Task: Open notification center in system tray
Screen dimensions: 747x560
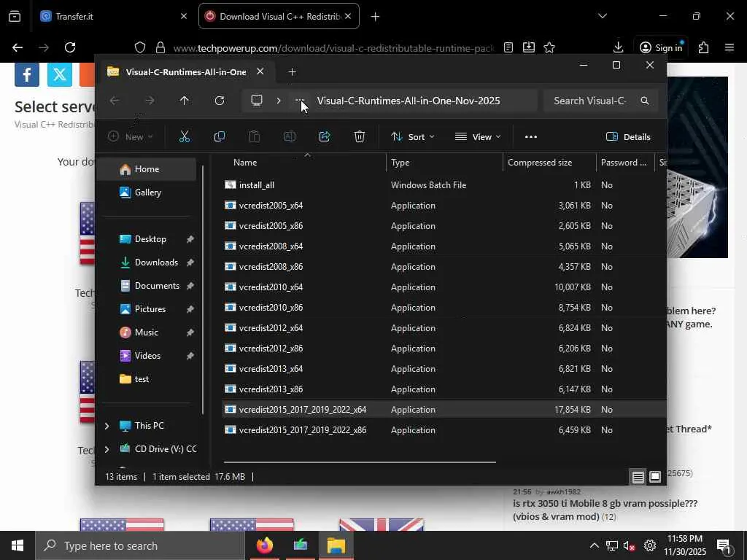Action: [724, 546]
